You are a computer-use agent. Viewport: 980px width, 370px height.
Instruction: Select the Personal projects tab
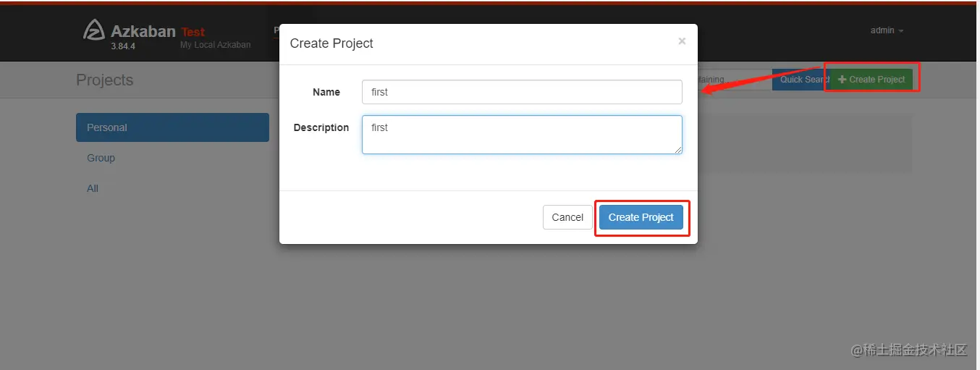click(x=172, y=127)
